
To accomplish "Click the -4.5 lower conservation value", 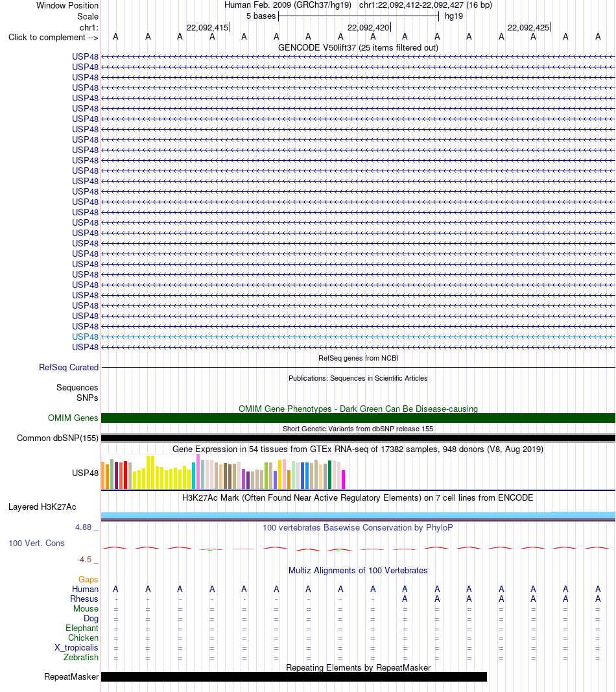I will (x=84, y=560).
